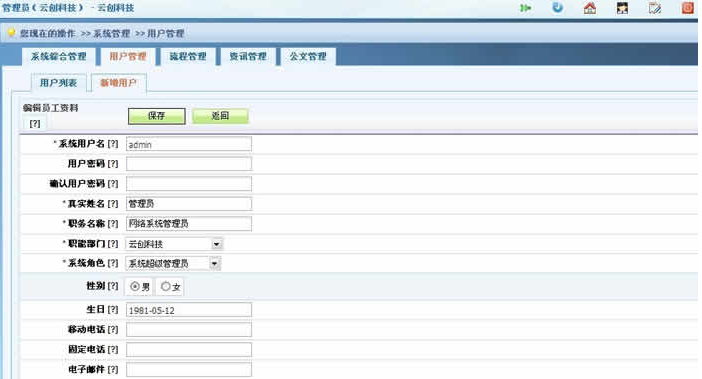
Task: Switch to the 系统综合管理 tab
Action: [59, 57]
